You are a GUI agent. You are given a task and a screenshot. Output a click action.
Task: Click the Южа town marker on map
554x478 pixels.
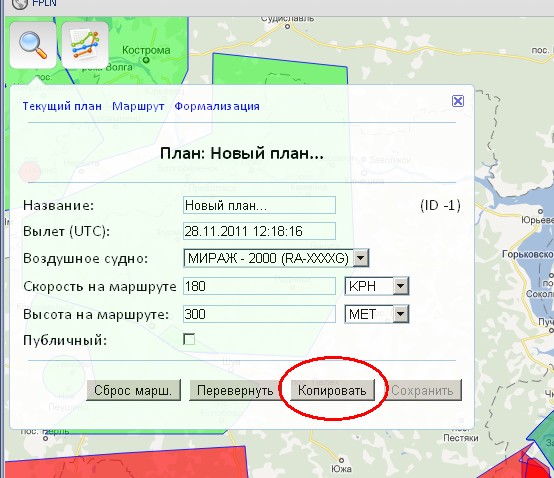coord(341,460)
